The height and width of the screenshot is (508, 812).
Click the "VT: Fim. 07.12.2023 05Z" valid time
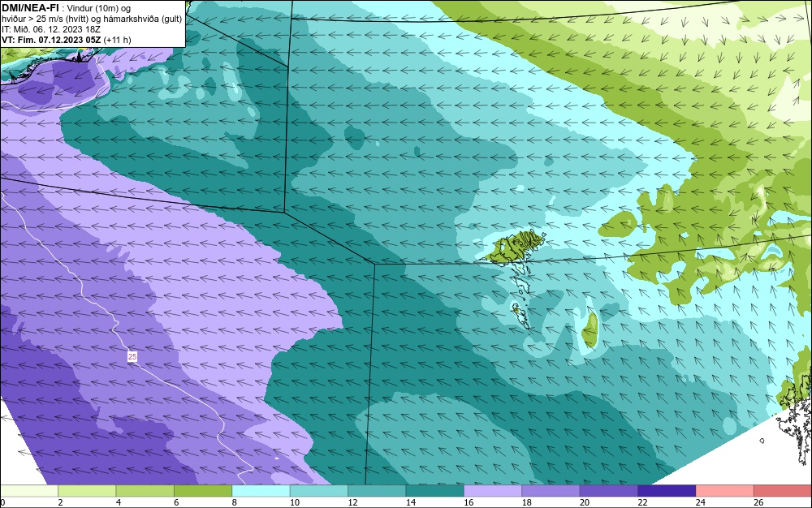pyautogui.click(x=51, y=40)
